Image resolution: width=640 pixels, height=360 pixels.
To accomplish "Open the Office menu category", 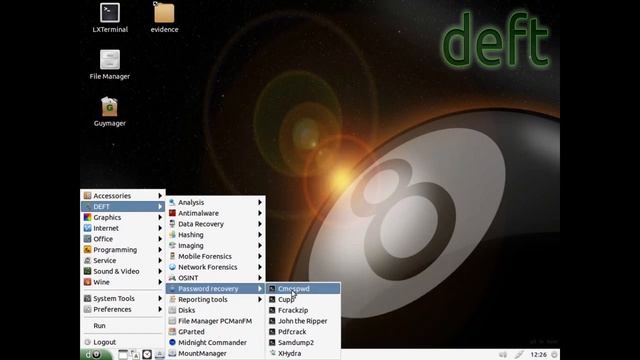I will pos(123,239).
